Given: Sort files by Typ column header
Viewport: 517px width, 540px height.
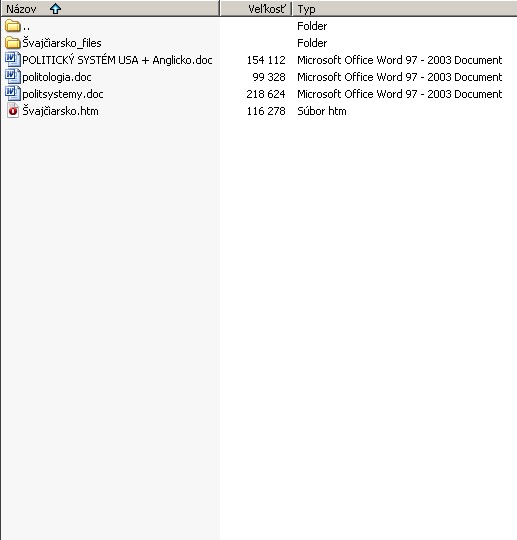Looking at the screenshot, I should pos(405,9).
